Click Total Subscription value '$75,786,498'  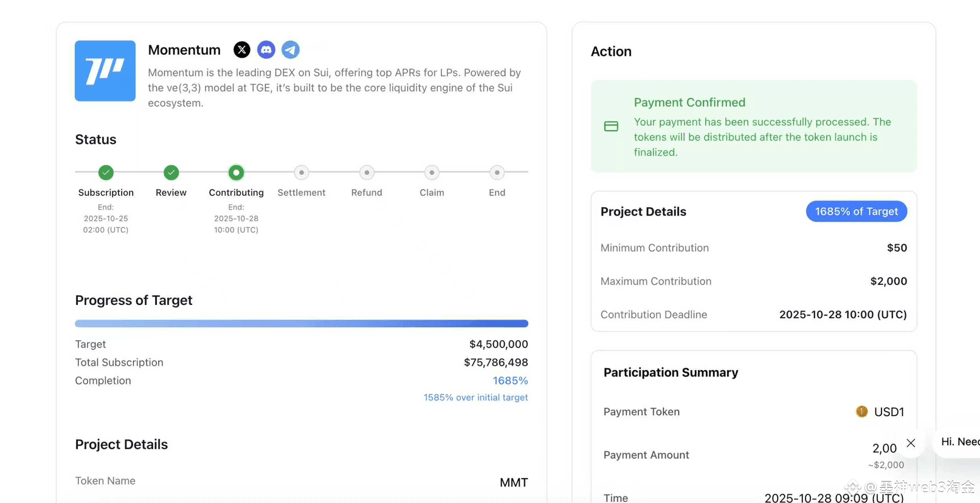[x=496, y=363]
